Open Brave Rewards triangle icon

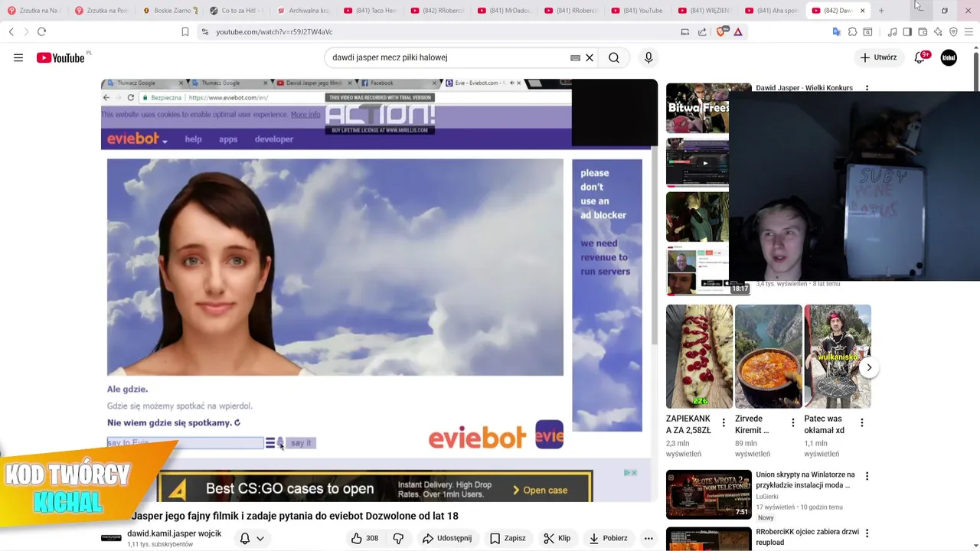pyautogui.click(x=738, y=31)
